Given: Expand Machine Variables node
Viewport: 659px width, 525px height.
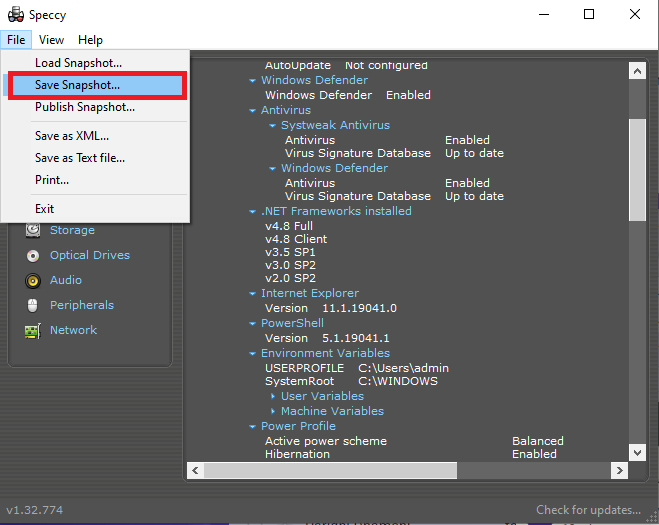Looking at the screenshot, I should (273, 411).
